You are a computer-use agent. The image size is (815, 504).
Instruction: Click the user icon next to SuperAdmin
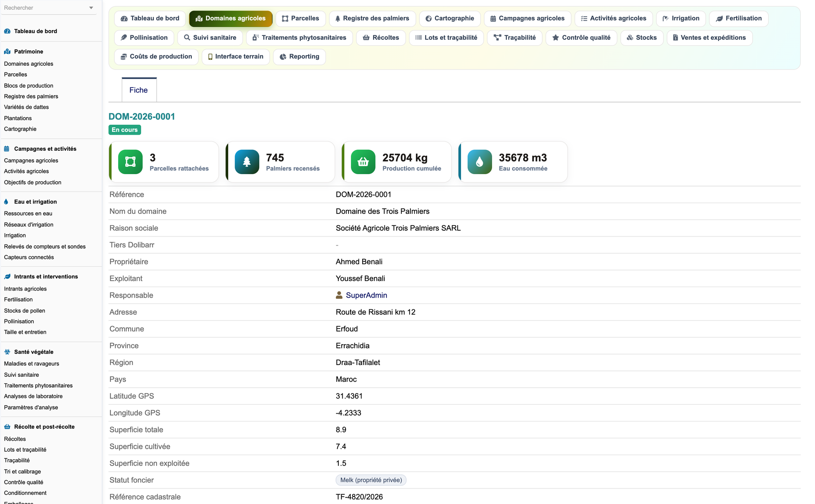pos(339,296)
